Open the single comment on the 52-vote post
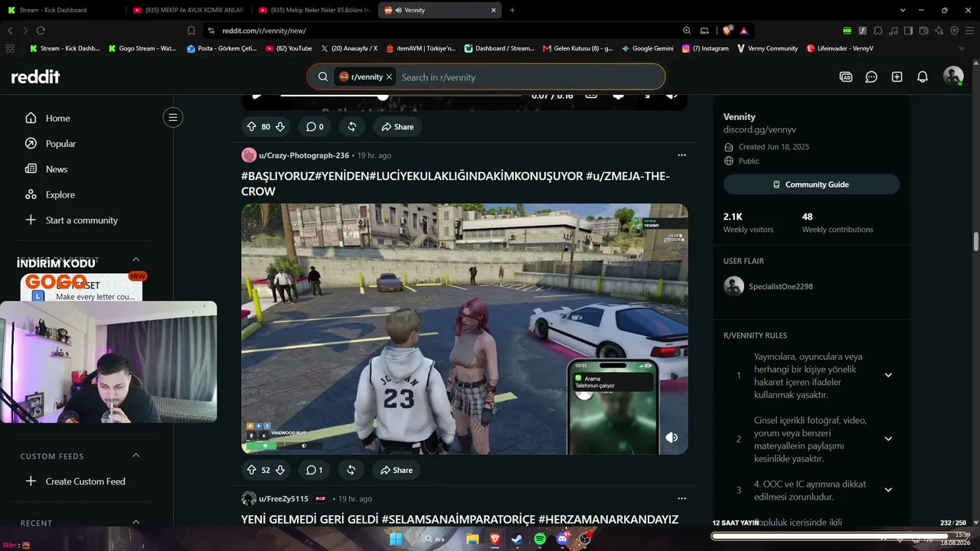Screen dimensions: 980x551 pyautogui.click(x=314, y=470)
